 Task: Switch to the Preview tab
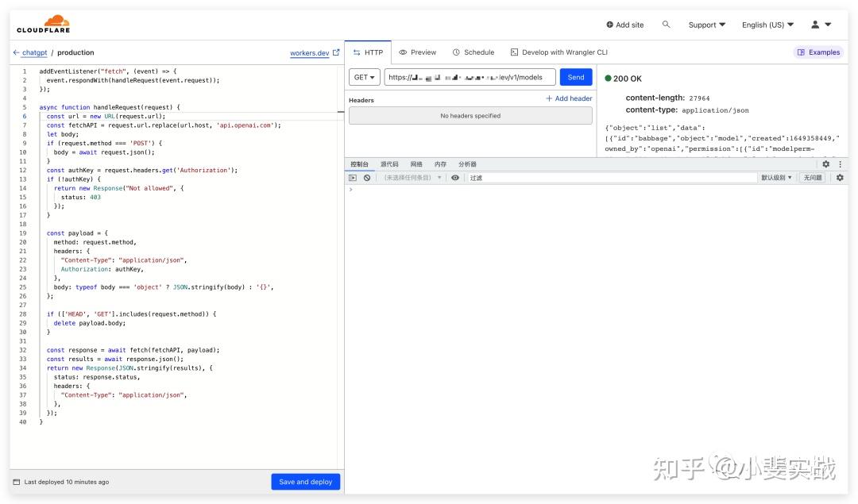(418, 52)
